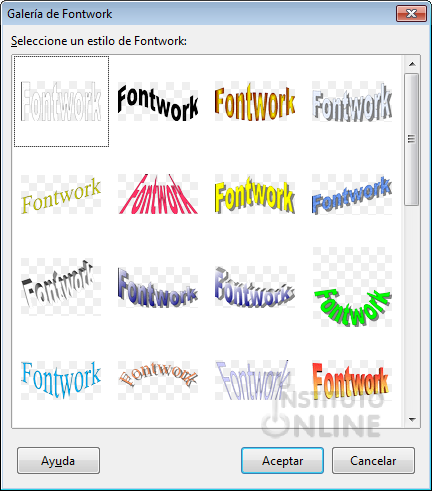Screen dimensions: 432x491
Task: Pick the dark blue wavy 3D Fontwork
Action: click(158, 287)
